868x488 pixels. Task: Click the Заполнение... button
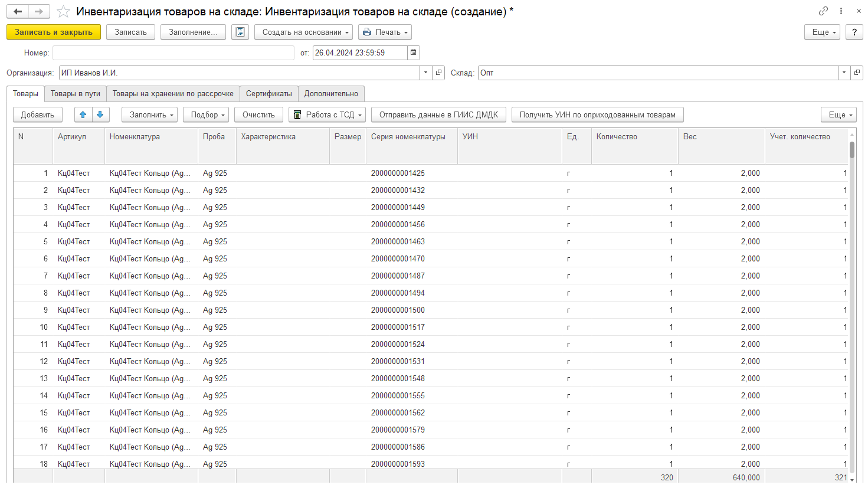[x=193, y=32]
